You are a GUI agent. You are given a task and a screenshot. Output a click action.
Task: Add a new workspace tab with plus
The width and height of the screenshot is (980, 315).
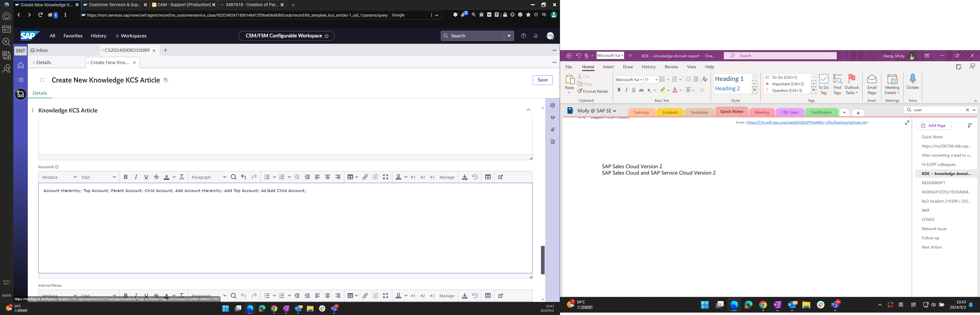pos(166,50)
